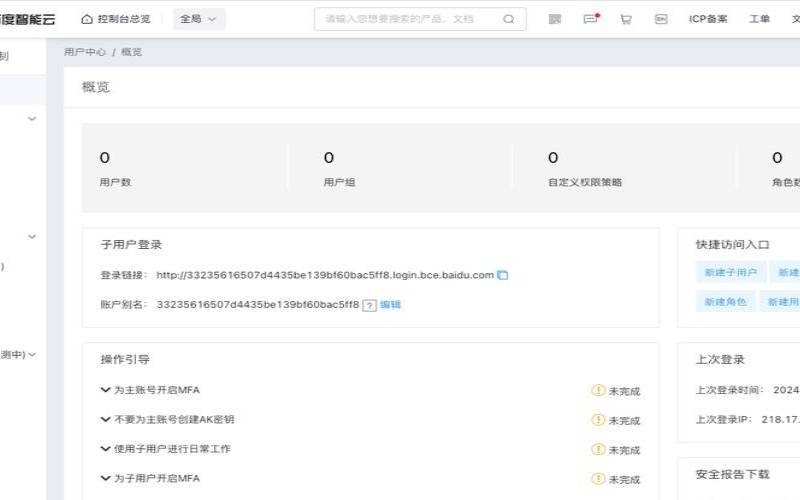Click the 操作引导 section heading
The width and height of the screenshot is (800, 500).
click(125, 360)
